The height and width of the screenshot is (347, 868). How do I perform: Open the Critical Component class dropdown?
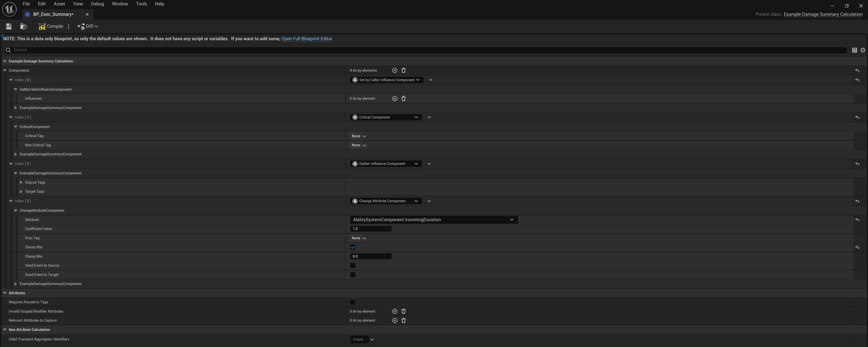pyautogui.click(x=386, y=117)
